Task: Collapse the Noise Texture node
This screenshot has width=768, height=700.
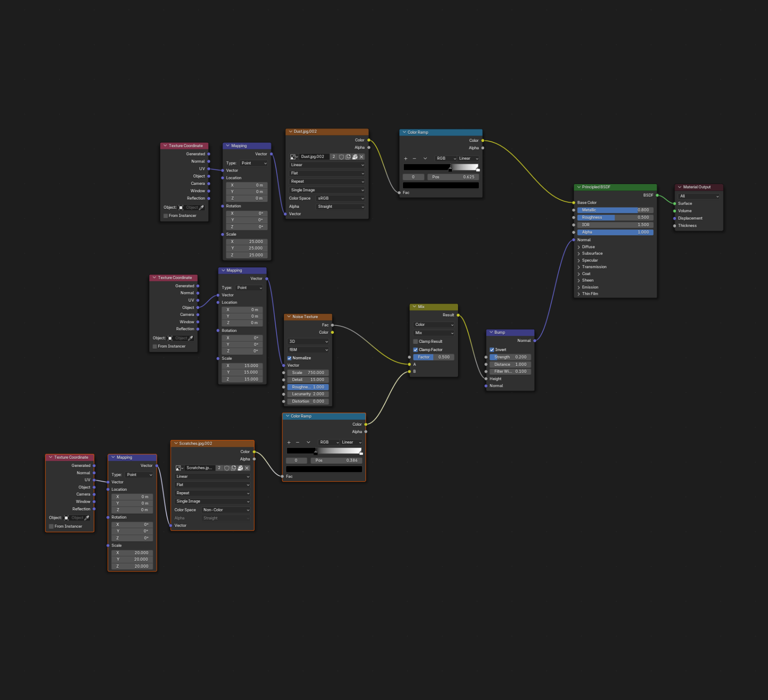Action: click(289, 317)
